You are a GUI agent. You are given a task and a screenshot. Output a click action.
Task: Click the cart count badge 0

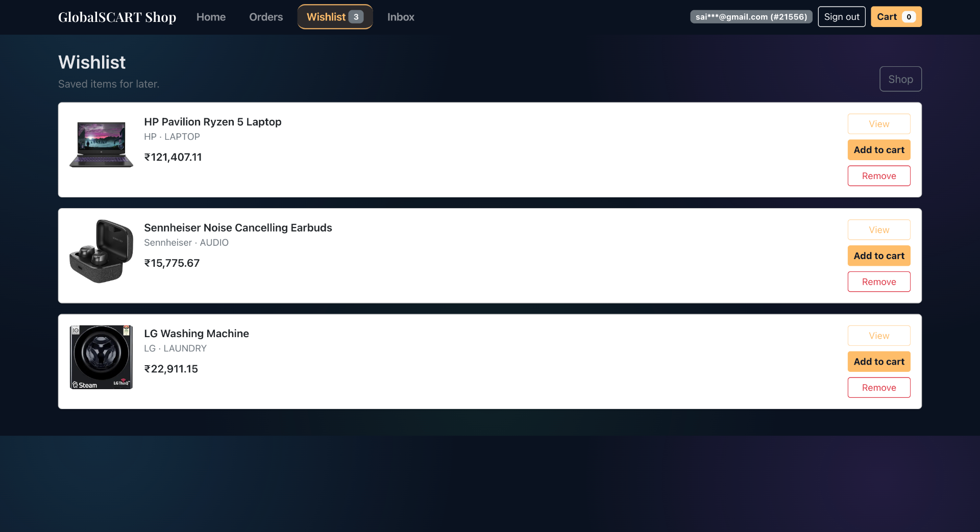(909, 17)
